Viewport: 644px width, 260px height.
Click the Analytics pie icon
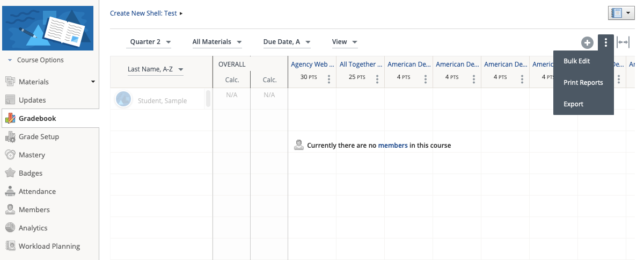click(10, 228)
